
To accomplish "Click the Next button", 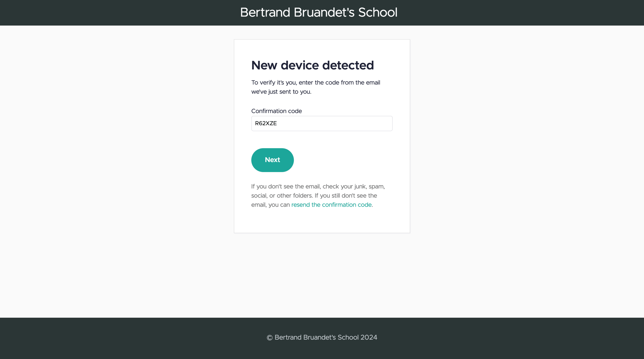I will point(272,160).
